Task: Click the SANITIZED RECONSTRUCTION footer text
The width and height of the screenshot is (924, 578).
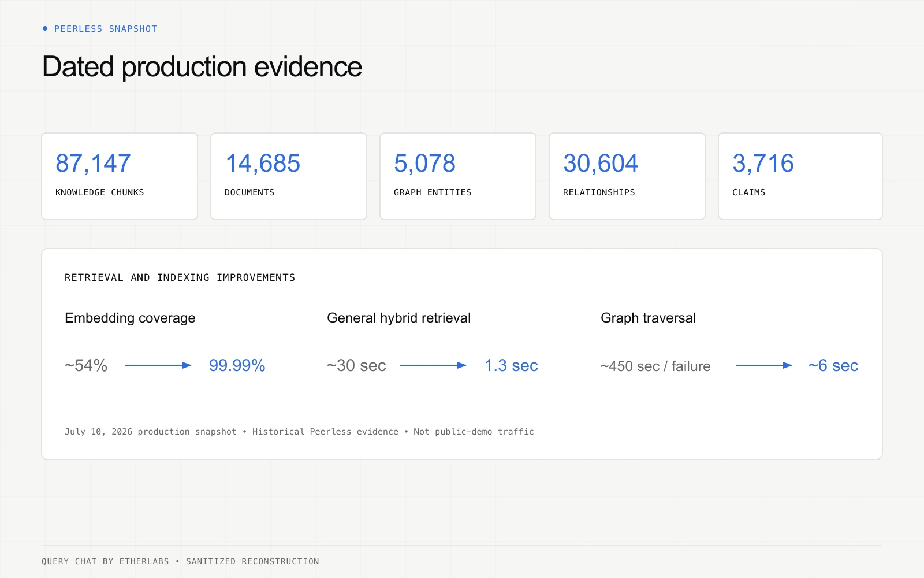Action: click(252, 561)
